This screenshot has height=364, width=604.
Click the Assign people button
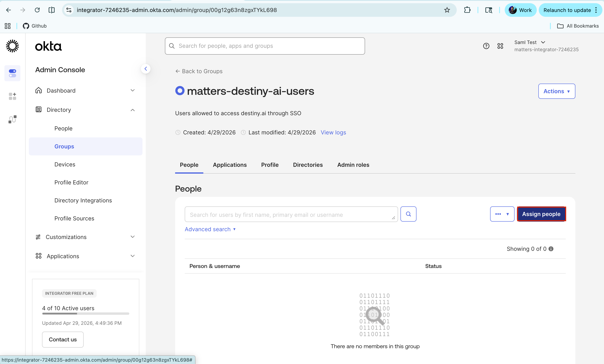(541, 214)
